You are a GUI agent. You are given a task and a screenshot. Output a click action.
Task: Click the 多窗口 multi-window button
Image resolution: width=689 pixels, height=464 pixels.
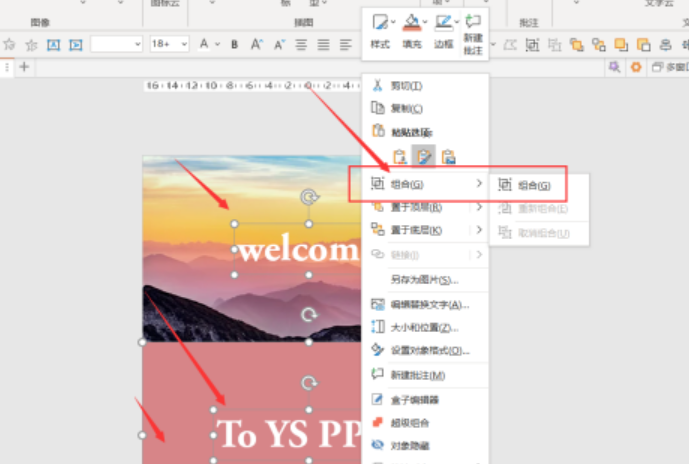tap(670, 67)
